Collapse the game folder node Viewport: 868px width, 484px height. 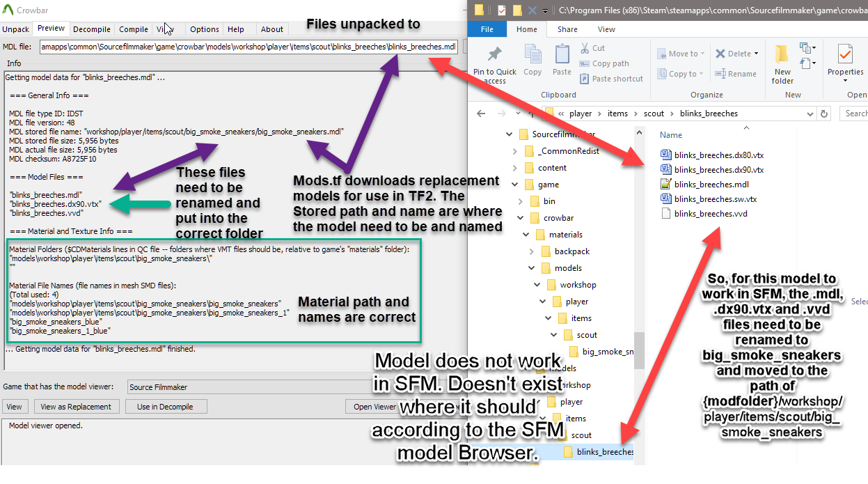(514, 185)
